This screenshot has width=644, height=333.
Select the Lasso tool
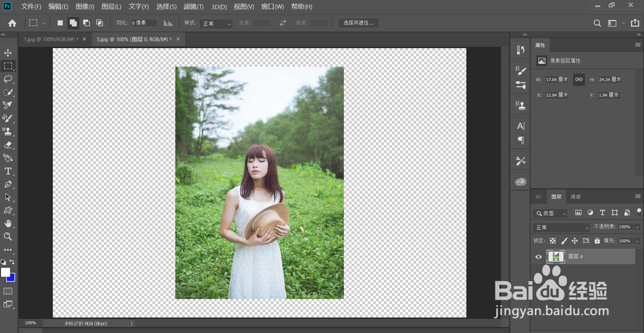pos(8,79)
